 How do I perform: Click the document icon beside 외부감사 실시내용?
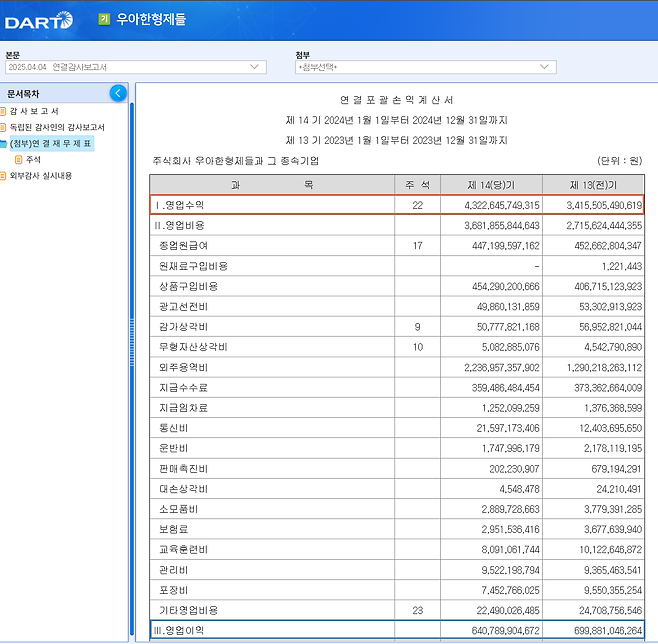3,176
